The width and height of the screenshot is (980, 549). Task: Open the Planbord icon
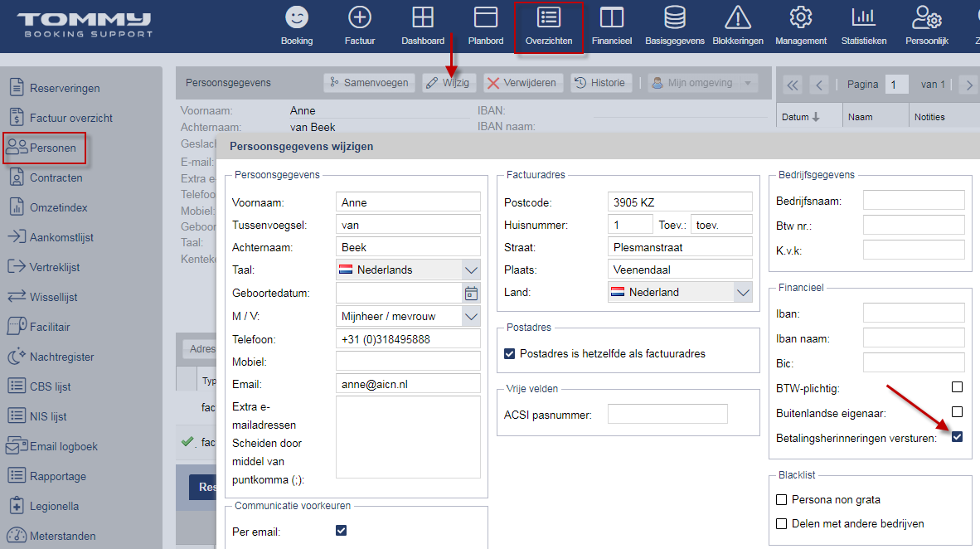coord(486,17)
